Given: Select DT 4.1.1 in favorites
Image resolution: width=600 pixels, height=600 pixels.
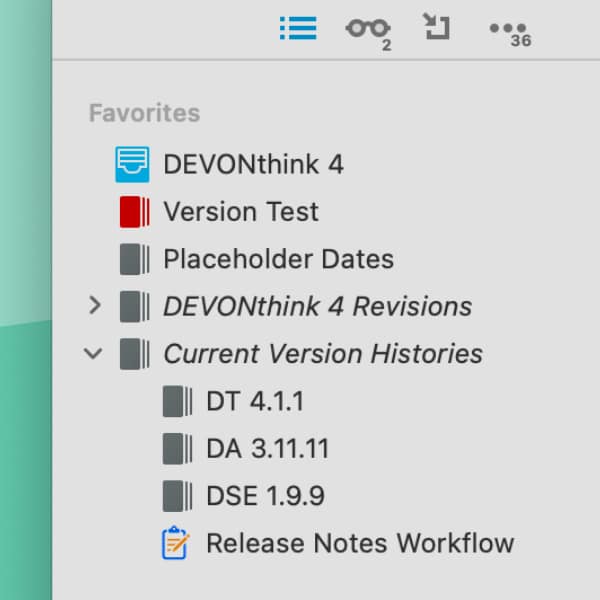Looking at the screenshot, I should pos(254,401).
